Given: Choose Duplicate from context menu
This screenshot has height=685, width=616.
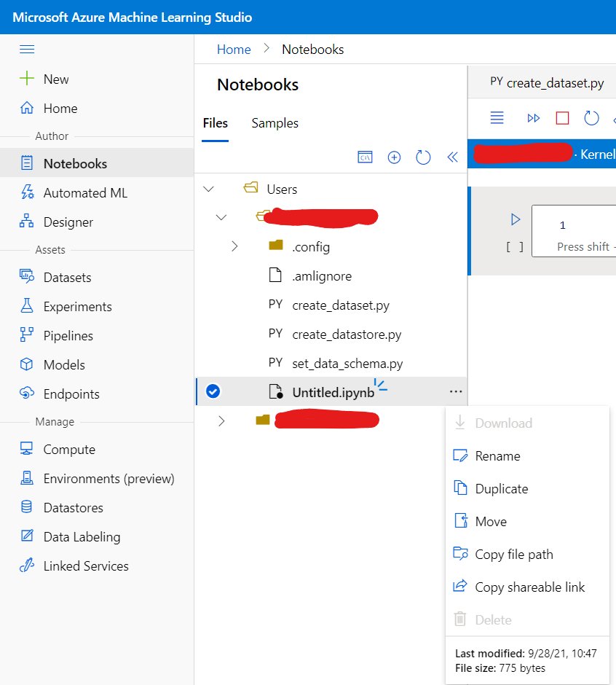Looking at the screenshot, I should click(x=527, y=488).
